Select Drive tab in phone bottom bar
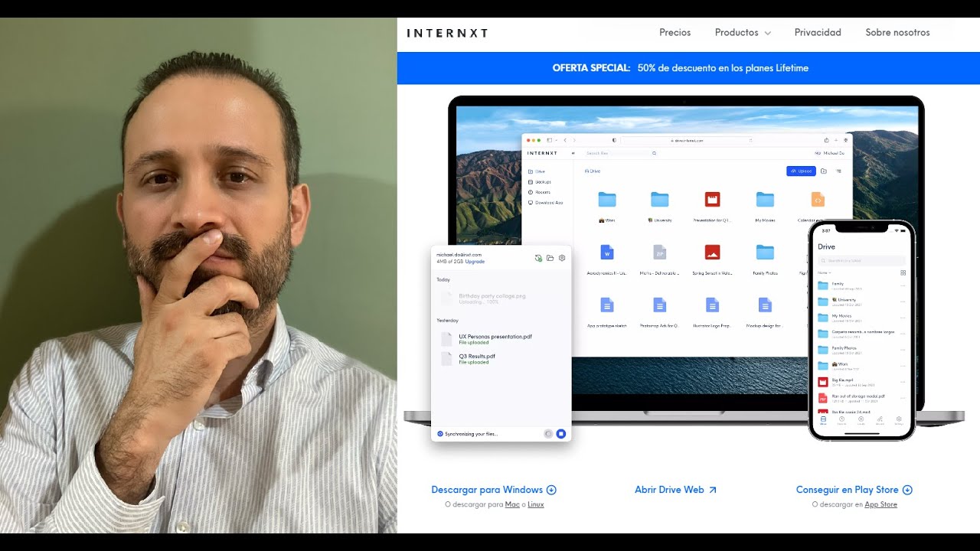Image resolution: width=980 pixels, height=551 pixels. (823, 420)
